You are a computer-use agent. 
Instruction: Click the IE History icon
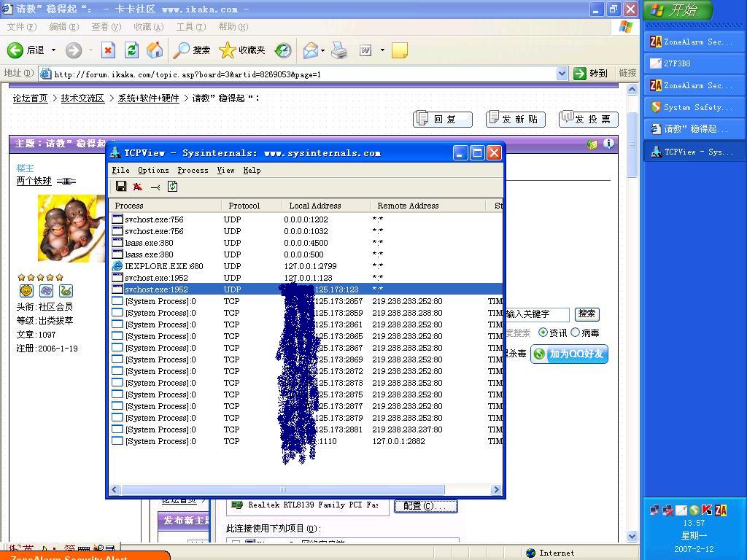(283, 50)
